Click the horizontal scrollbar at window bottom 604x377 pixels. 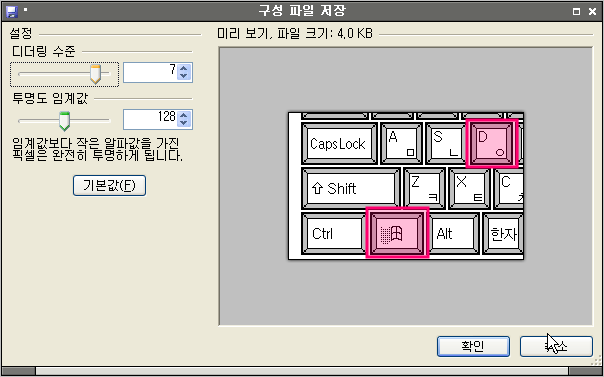(302, 371)
